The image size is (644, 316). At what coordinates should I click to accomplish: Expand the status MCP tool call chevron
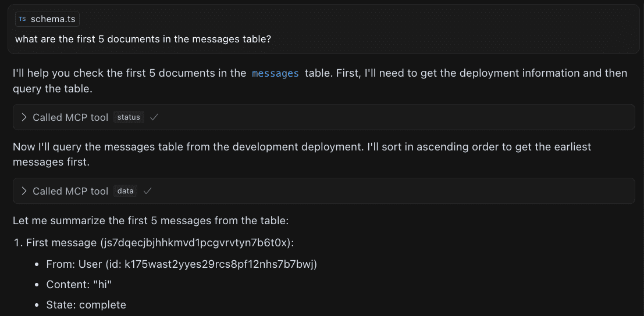pyautogui.click(x=24, y=117)
